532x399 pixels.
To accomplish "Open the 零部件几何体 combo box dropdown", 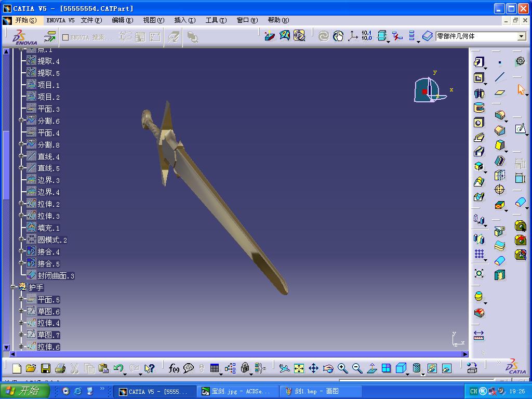I will [522, 36].
